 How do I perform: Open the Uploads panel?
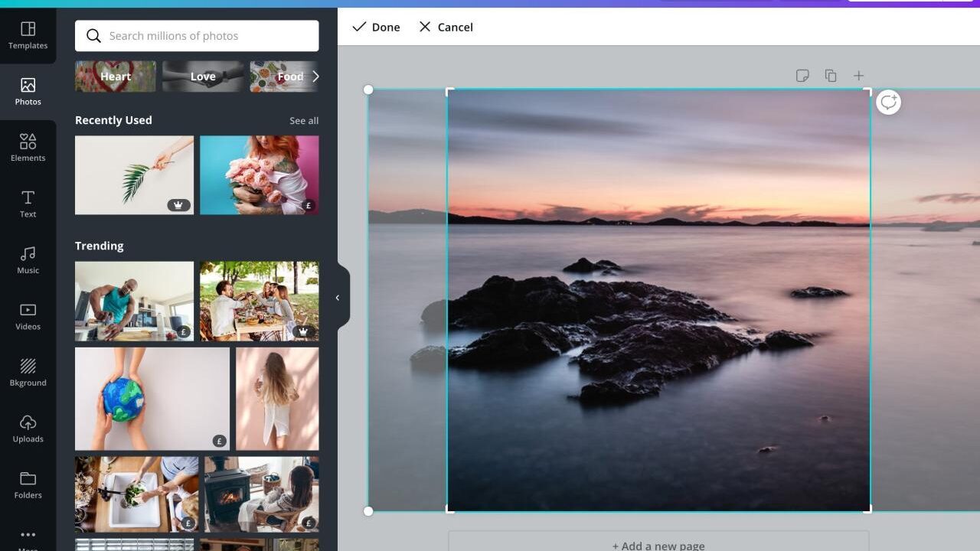click(x=28, y=429)
